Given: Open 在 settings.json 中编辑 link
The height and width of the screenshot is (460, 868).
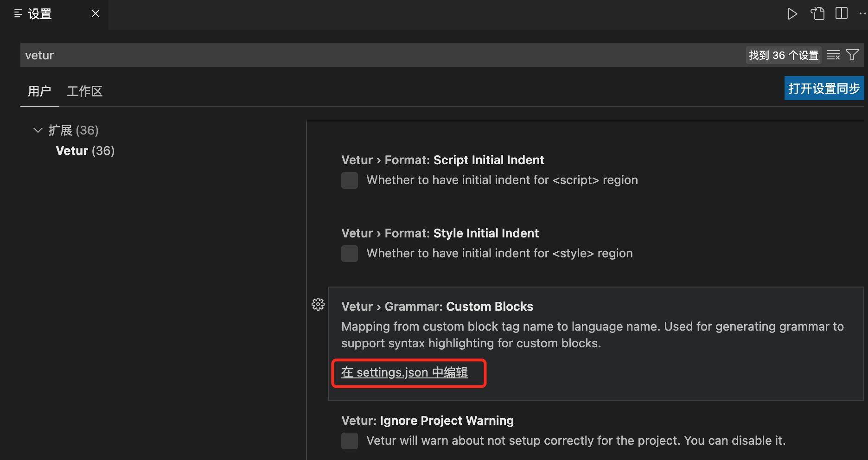Looking at the screenshot, I should (404, 372).
